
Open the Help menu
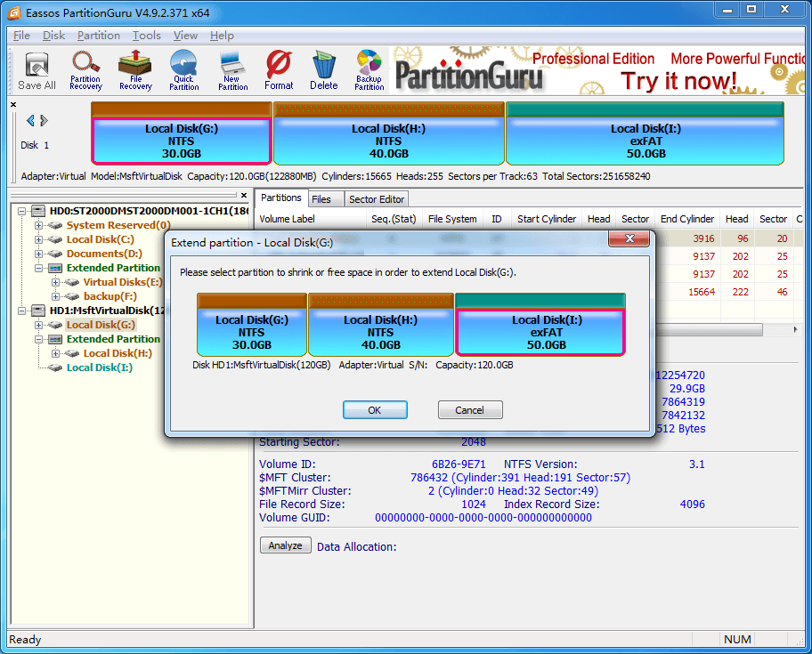click(223, 36)
